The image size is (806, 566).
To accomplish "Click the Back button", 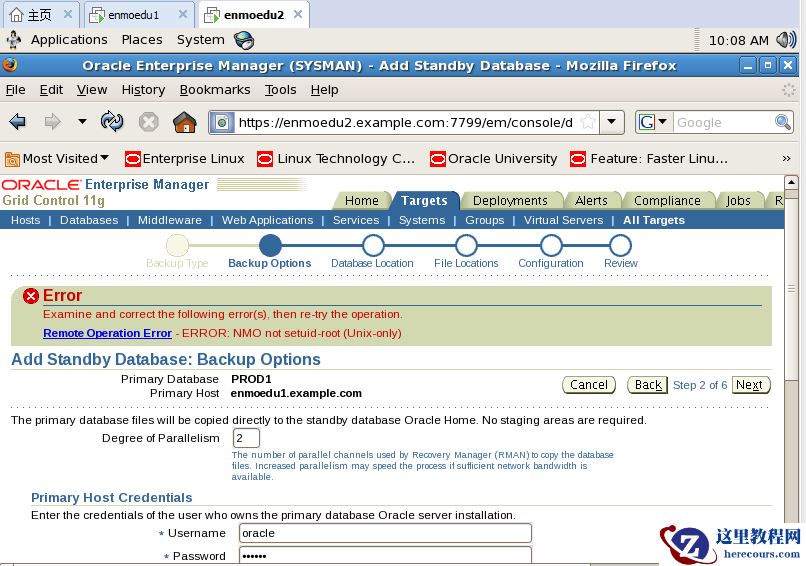I will coord(648,385).
